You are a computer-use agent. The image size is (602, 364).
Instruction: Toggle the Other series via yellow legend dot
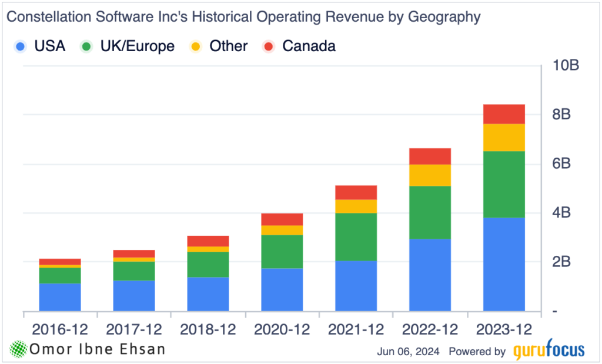click(x=197, y=46)
